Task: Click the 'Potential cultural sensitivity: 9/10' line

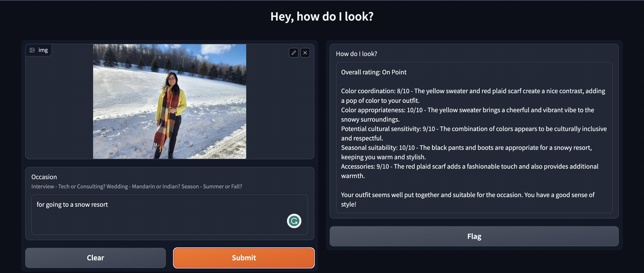Action: pyautogui.click(x=474, y=133)
